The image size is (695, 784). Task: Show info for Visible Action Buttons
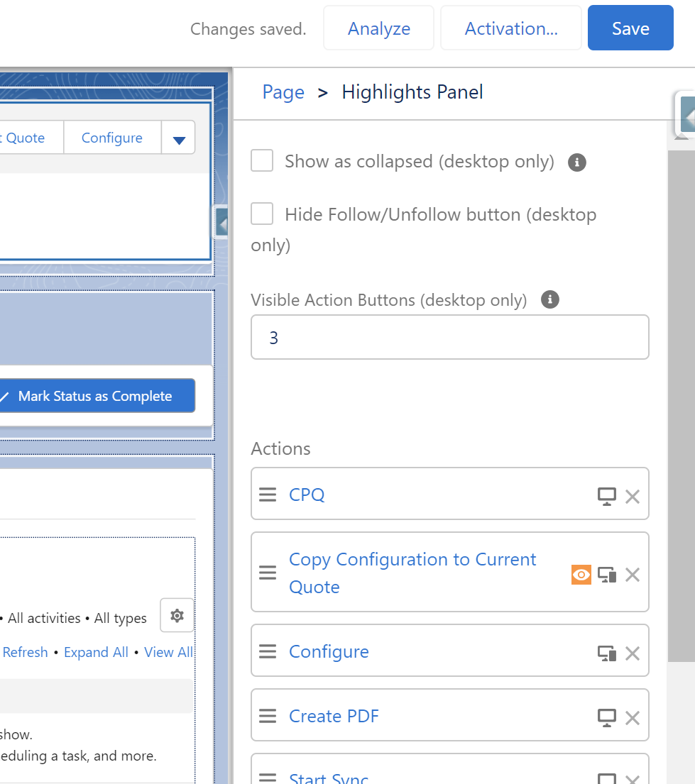550,300
